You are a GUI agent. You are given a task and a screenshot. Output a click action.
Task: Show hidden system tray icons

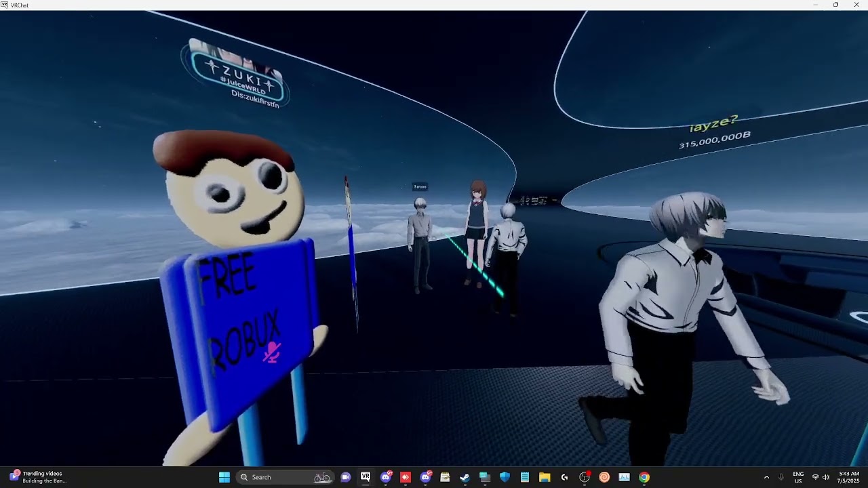tap(766, 477)
